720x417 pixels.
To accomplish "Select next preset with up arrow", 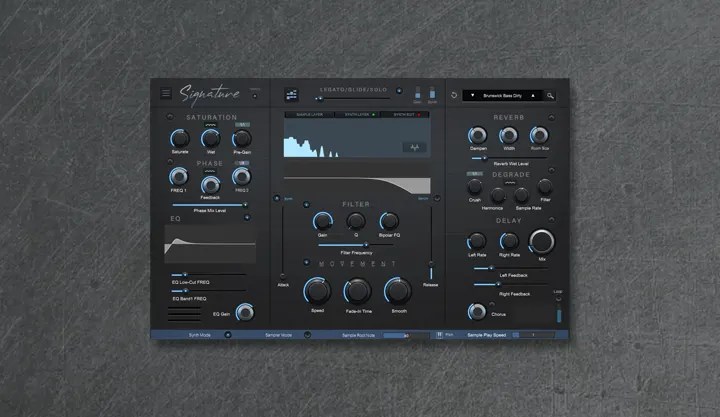I will click(533, 96).
